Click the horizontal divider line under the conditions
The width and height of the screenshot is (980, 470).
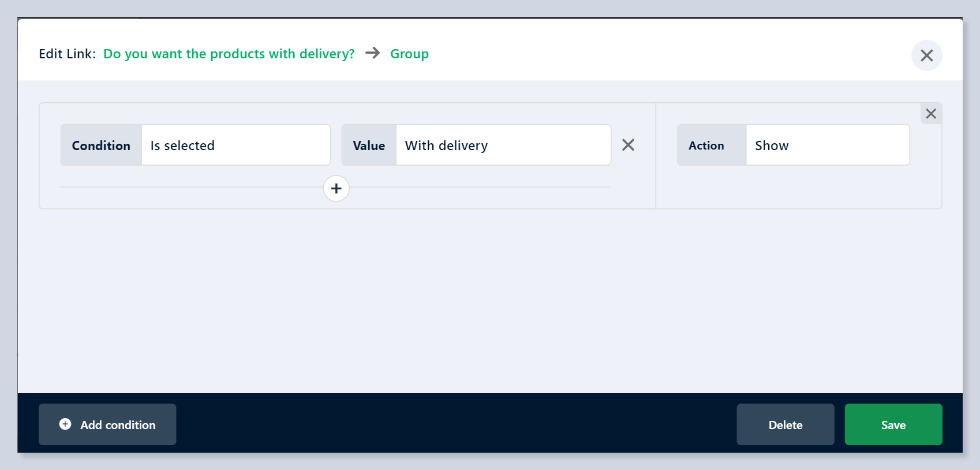point(190,187)
